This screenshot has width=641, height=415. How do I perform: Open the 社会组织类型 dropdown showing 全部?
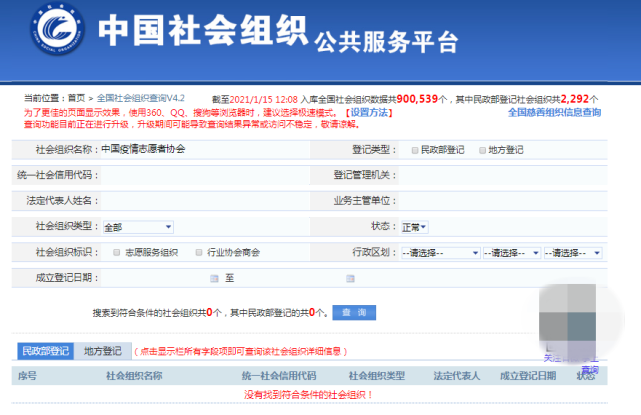(x=138, y=227)
